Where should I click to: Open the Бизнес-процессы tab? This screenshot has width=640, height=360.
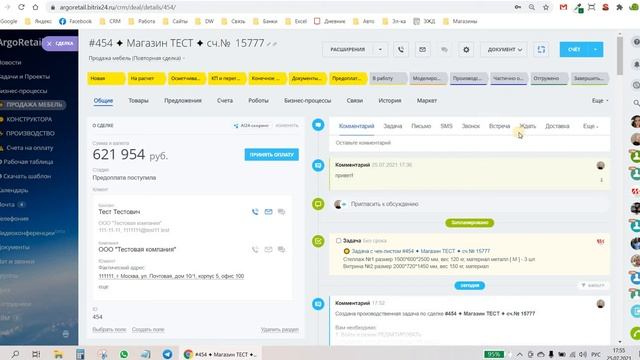click(308, 100)
